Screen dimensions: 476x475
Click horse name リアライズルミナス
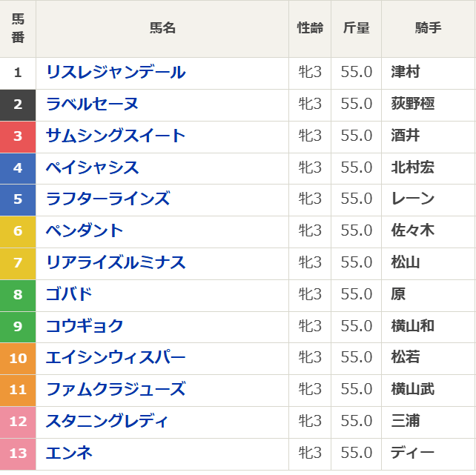(116, 263)
